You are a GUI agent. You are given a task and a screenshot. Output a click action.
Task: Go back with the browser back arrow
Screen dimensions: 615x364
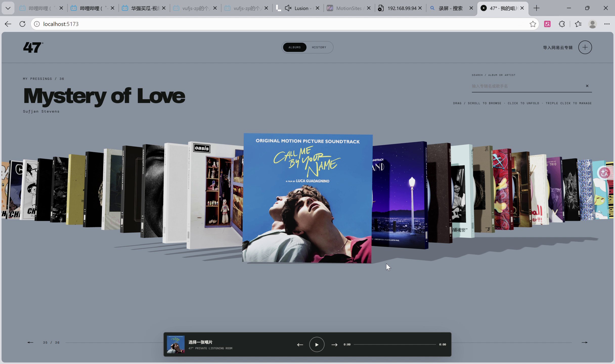pyautogui.click(x=8, y=24)
